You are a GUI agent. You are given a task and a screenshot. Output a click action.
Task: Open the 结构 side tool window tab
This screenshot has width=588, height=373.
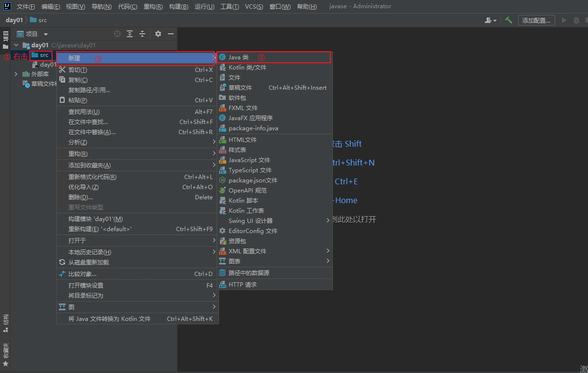5,323
